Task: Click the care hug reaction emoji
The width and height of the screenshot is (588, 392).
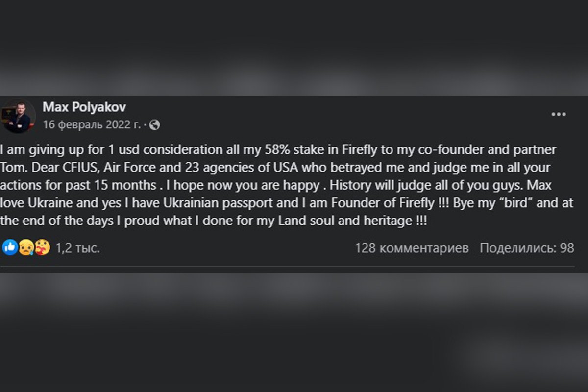Action: [43, 248]
